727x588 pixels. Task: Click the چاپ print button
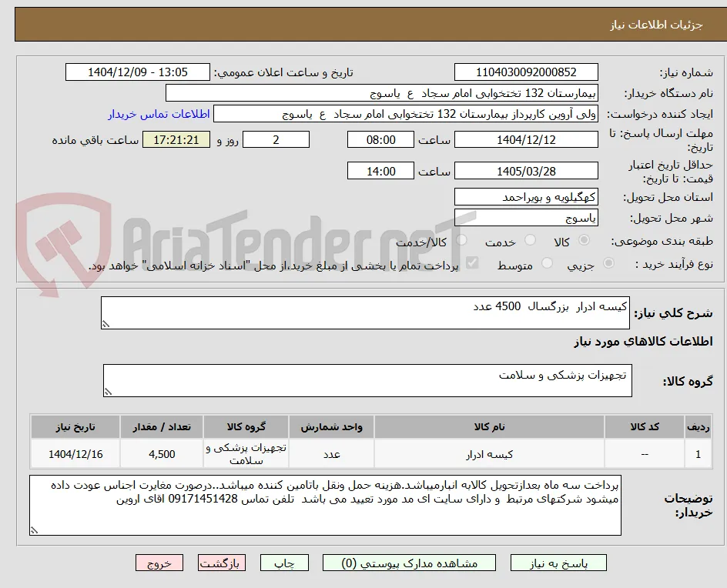284,563
